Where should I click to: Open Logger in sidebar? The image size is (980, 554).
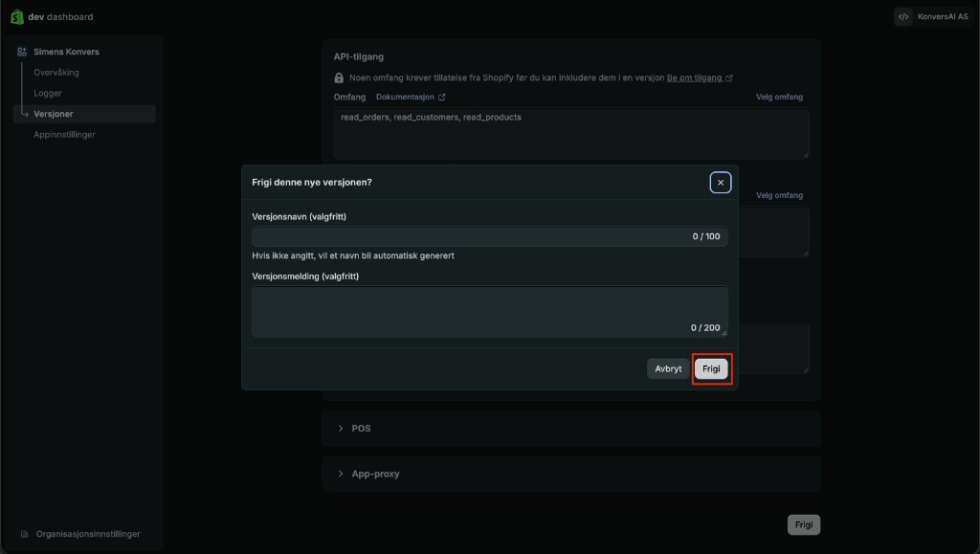[48, 93]
